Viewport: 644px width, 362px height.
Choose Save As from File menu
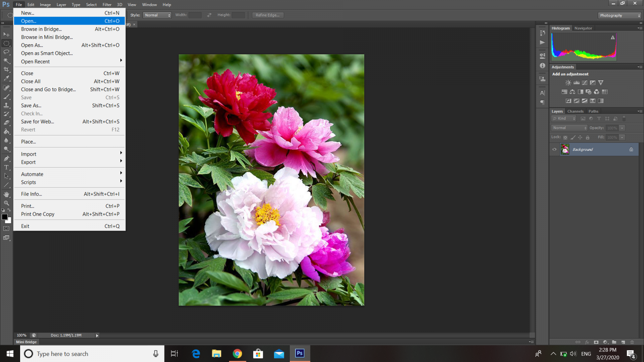(x=31, y=105)
